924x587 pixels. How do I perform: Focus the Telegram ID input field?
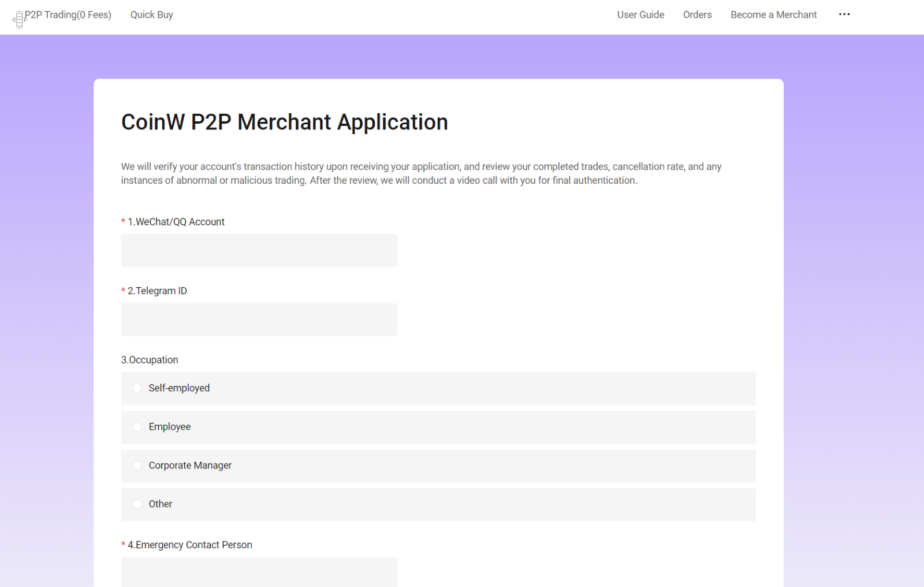(x=259, y=319)
